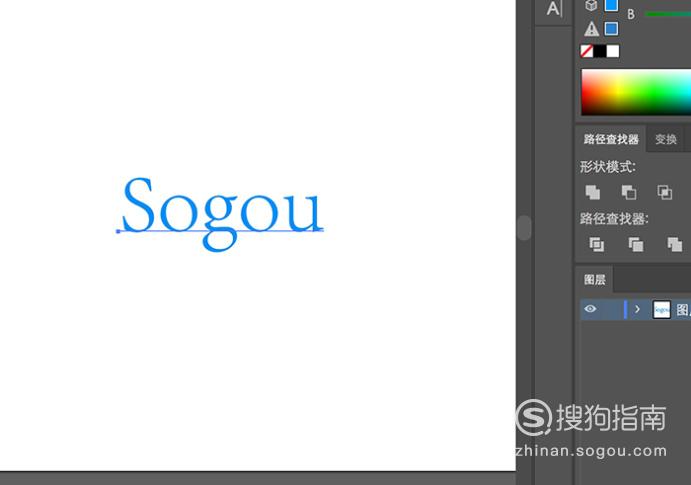Image resolution: width=691 pixels, height=485 pixels.
Task: Pick a color from the spectrum bar
Action: pyautogui.click(x=636, y=92)
